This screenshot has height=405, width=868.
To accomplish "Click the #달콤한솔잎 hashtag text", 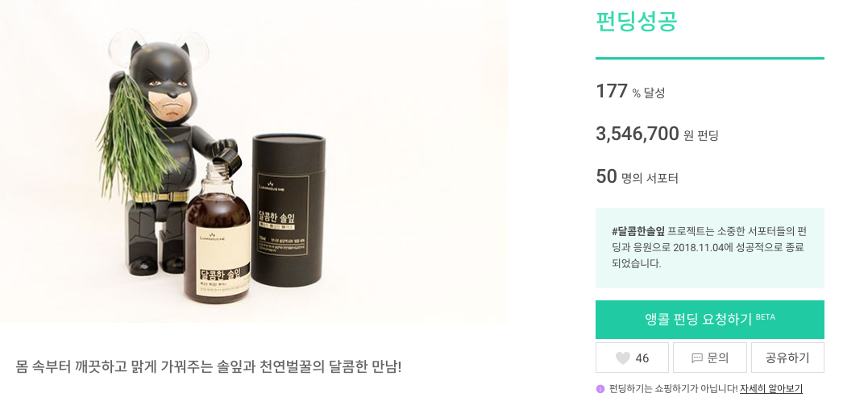I will click(638, 231).
